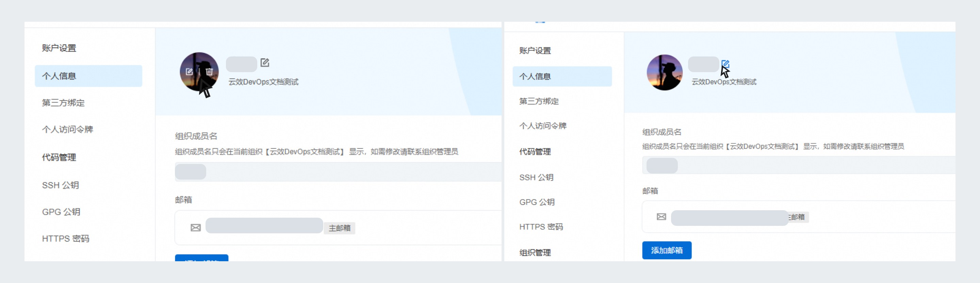
Task: Open GPG 公钥 in left screenshot sidebar
Action: [x=61, y=212]
